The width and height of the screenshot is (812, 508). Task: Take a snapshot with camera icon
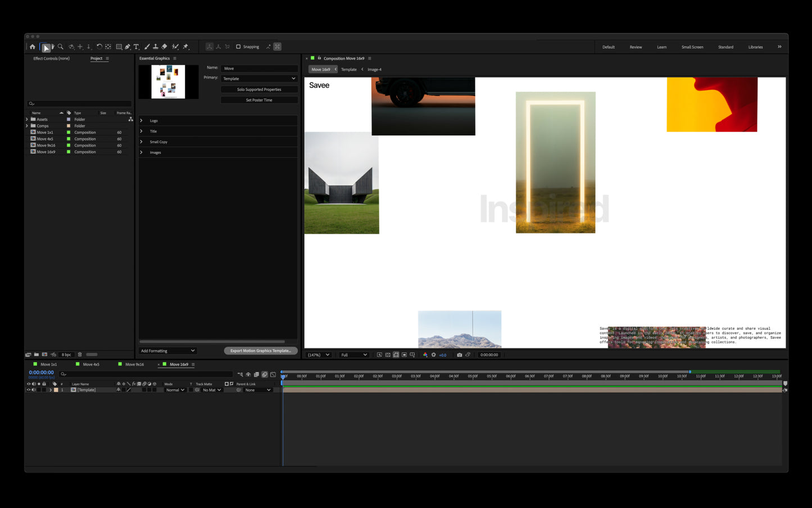460,355
